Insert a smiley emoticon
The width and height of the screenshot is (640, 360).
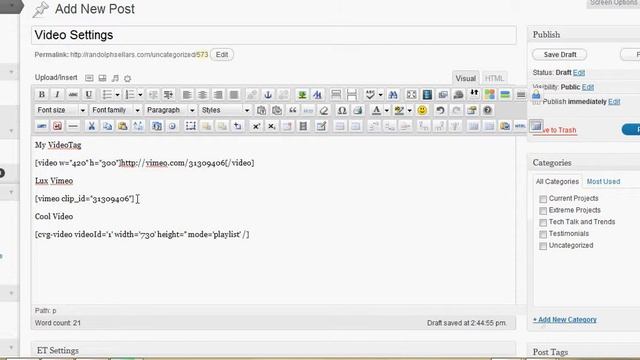422,110
